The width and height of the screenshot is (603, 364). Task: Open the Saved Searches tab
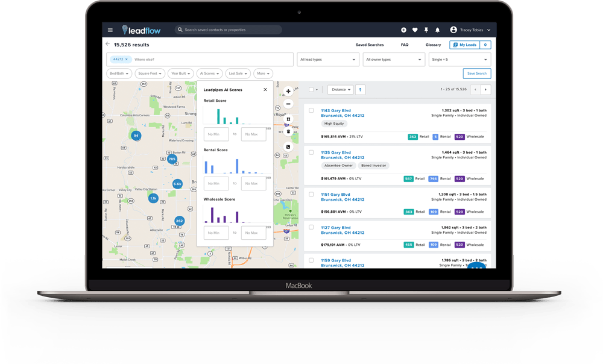[369, 45]
